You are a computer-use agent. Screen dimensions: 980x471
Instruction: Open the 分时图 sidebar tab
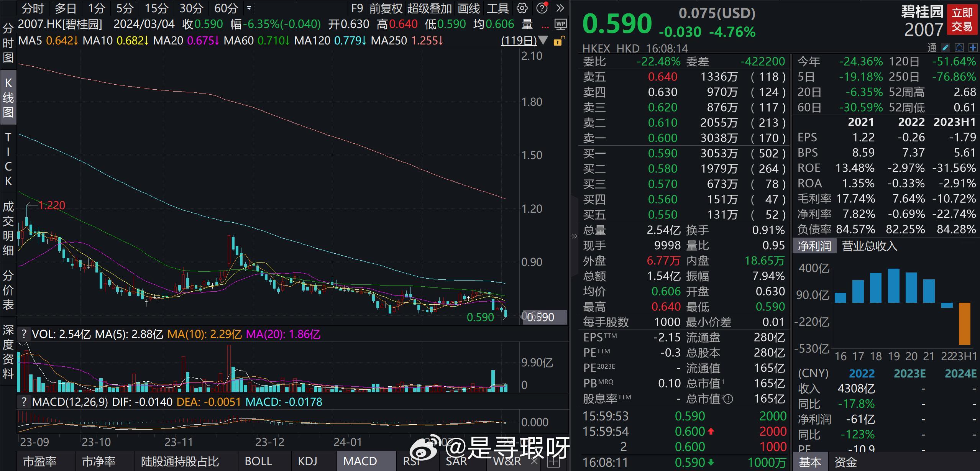click(x=8, y=43)
